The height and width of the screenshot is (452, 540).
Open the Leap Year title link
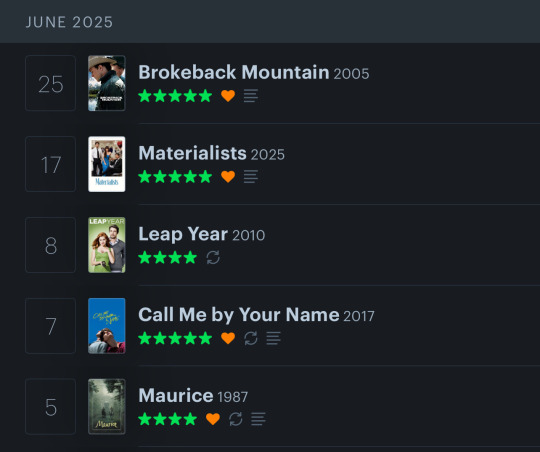coord(183,234)
